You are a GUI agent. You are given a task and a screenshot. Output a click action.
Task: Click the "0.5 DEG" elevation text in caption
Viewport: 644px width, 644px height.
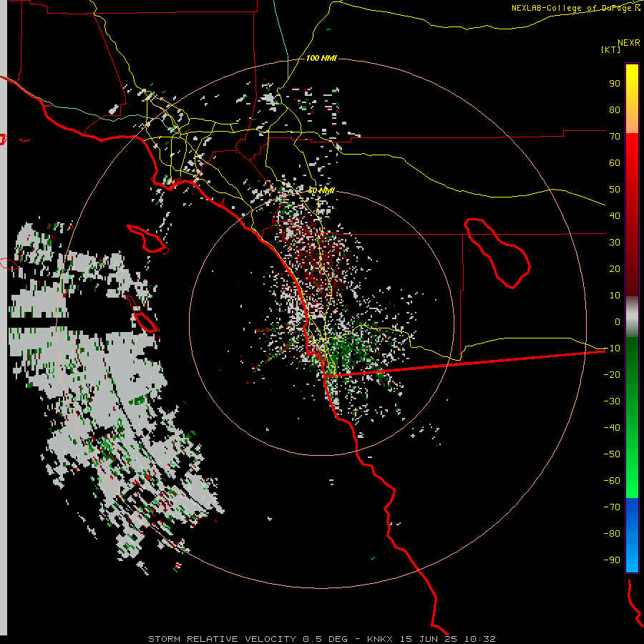[x=325, y=639]
